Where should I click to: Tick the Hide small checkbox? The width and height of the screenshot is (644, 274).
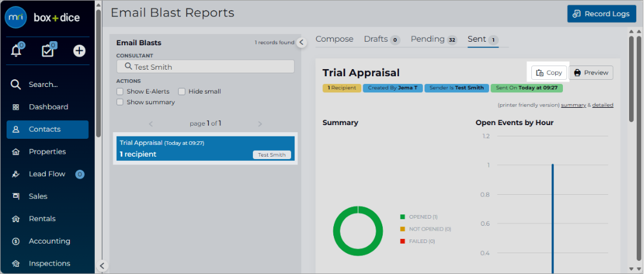coord(181,92)
